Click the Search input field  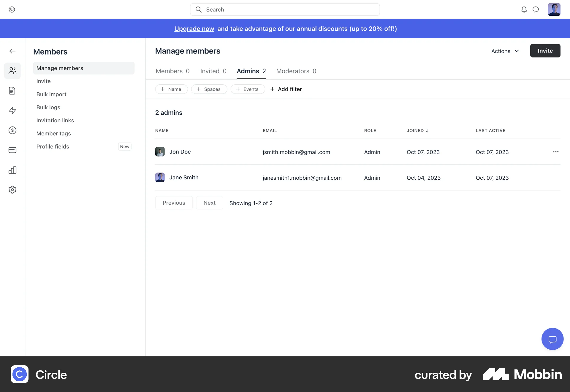point(284,9)
